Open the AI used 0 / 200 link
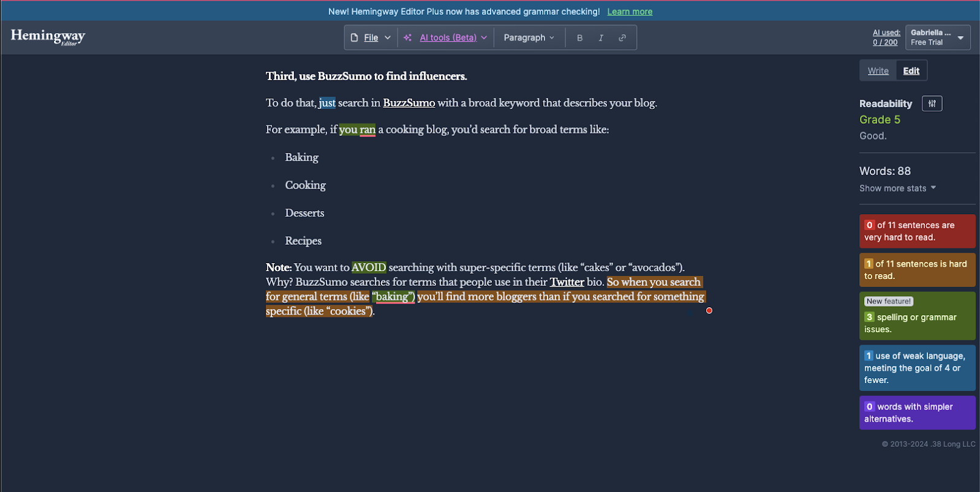980x492 pixels. [x=886, y=37]
